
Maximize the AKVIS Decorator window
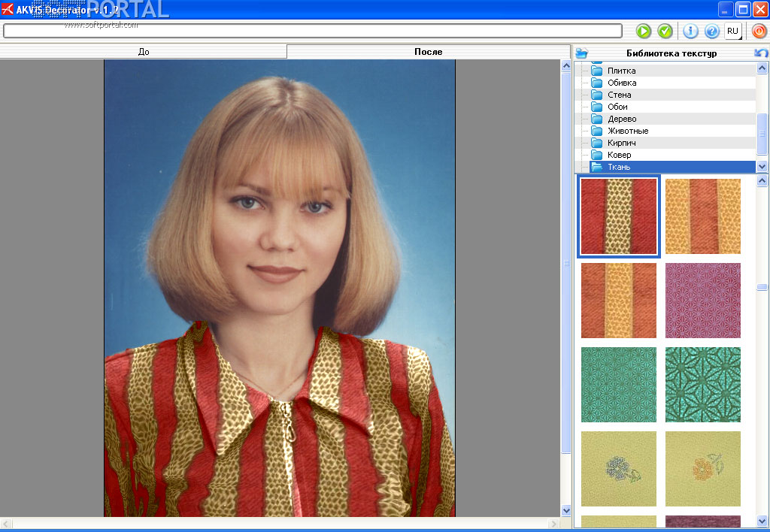[744, 9]
